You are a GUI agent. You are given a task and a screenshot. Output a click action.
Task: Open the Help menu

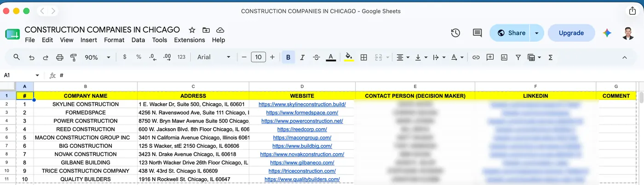pos(218,40)
